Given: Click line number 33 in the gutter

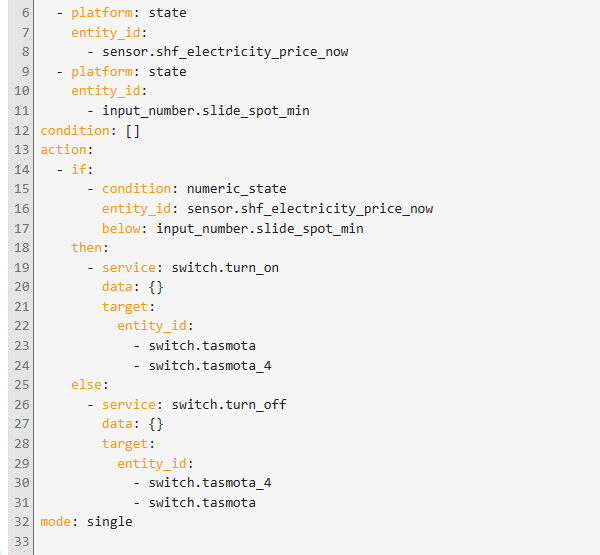Looking at the screenshot, I should click(21, 541).
